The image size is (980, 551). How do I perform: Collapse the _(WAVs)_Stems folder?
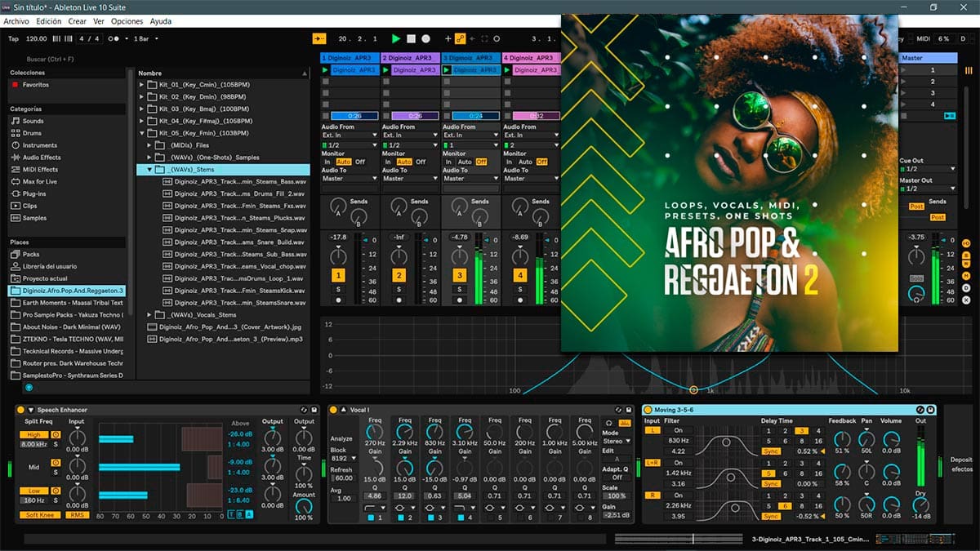coord(151,170)
